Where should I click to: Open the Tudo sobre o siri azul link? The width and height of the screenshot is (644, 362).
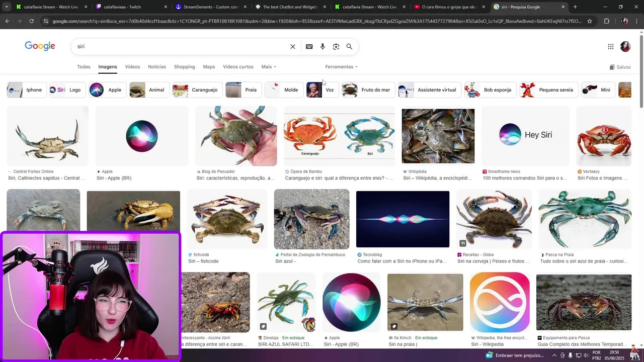[x=584, y=261]
